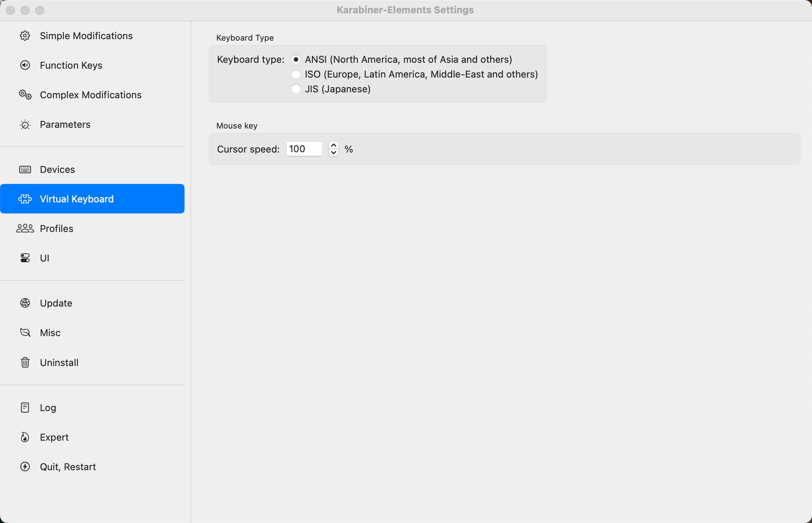Click the Misc leaf icon

coord(25,333)
